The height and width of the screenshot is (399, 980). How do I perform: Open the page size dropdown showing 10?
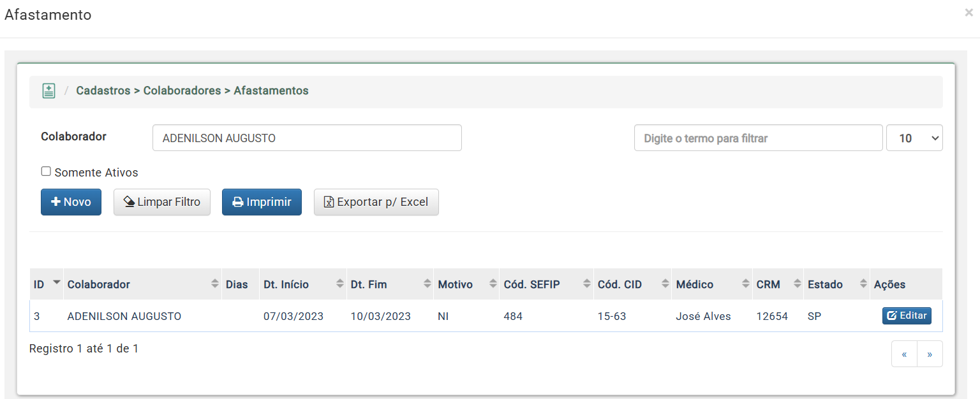914,138
